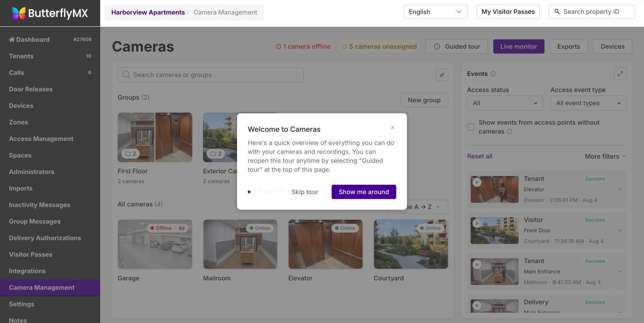The width and height of the screenshot is (644, 323).
Task: Play the Visitor Front Door event clip
Action: tap(477, 223)
